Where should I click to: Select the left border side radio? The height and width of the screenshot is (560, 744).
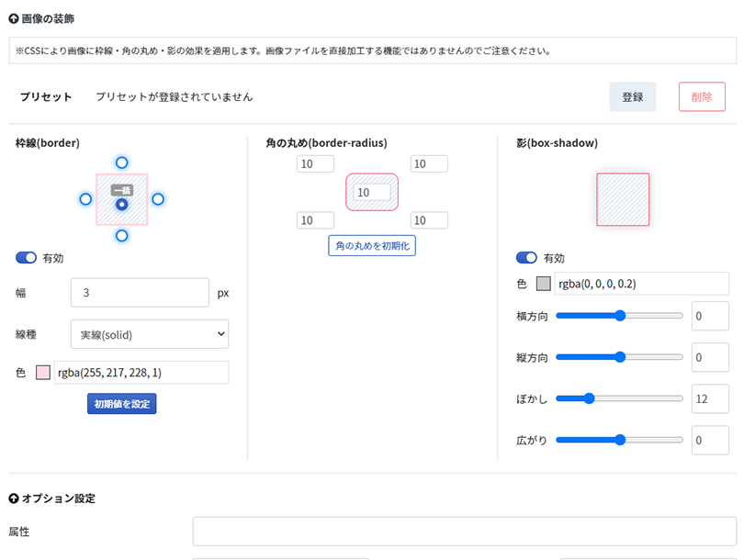(x=86, y=199)
